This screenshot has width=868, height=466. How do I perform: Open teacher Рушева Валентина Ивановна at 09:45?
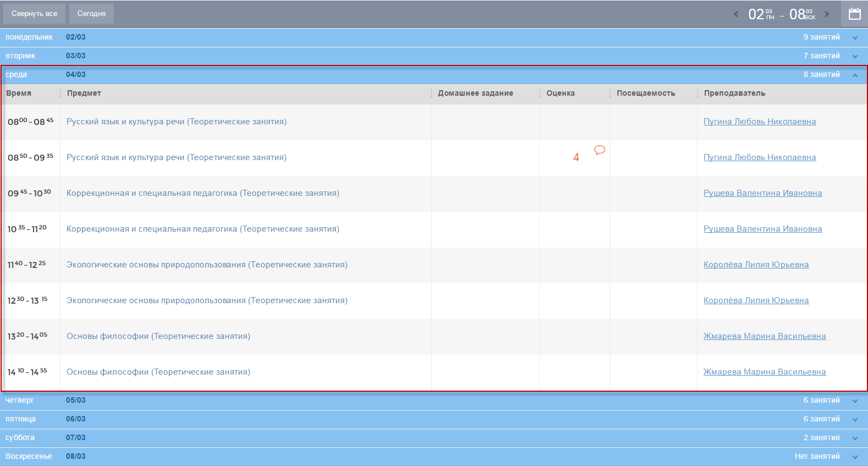762,193
